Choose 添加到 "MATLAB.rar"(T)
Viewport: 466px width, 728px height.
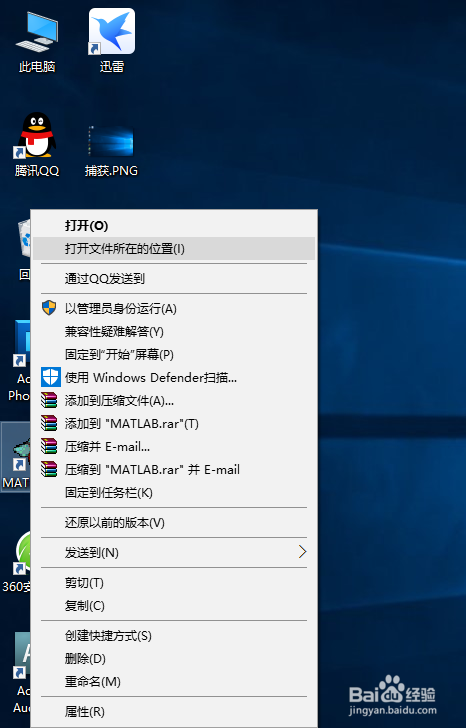174,423
